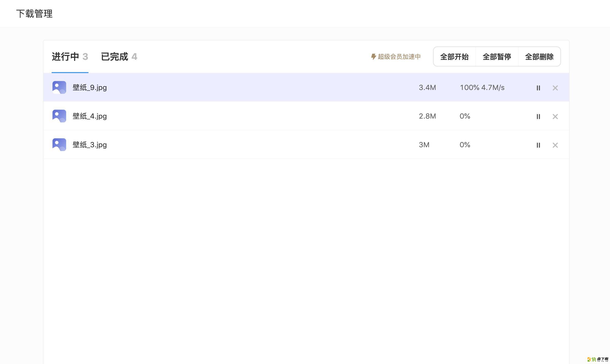This screenshot has width=610, height=364.
Task: Click the 3.4M file size
Action: pyautogui.click(x=427, y=87)
